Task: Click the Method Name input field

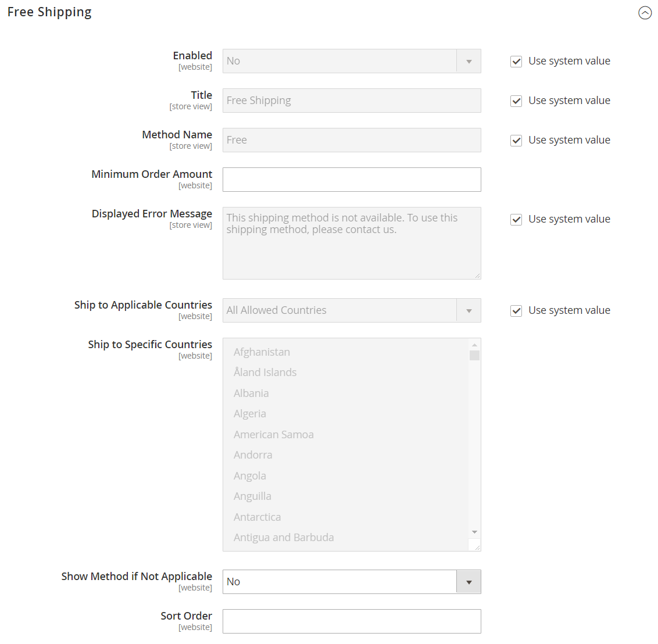Action: 352,140
